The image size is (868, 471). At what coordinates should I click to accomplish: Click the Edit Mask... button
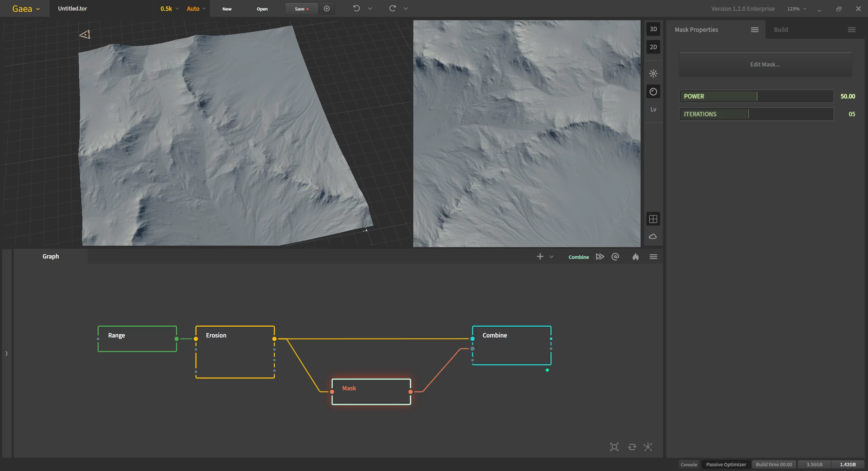pos(765,64)
